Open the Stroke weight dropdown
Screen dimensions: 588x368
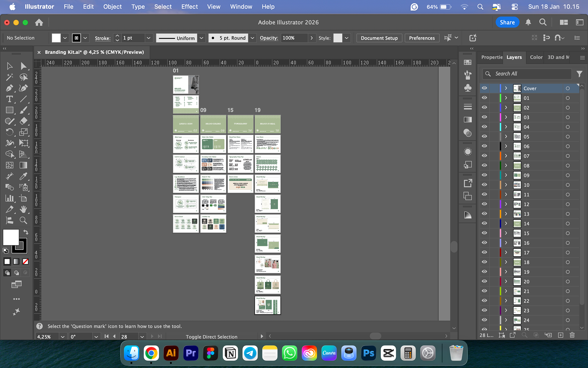[x=149, y=38]
